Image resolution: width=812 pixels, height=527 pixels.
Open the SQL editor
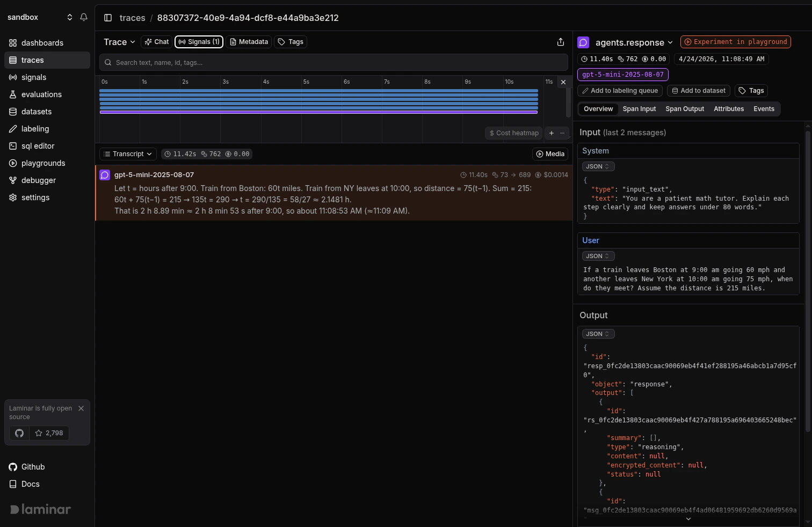coord(38,146)
